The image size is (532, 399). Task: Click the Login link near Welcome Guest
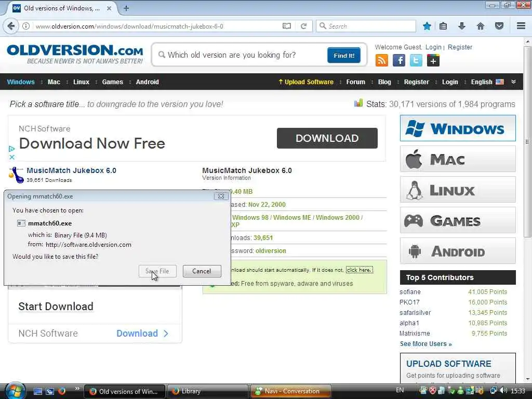[x=433, y=47]
